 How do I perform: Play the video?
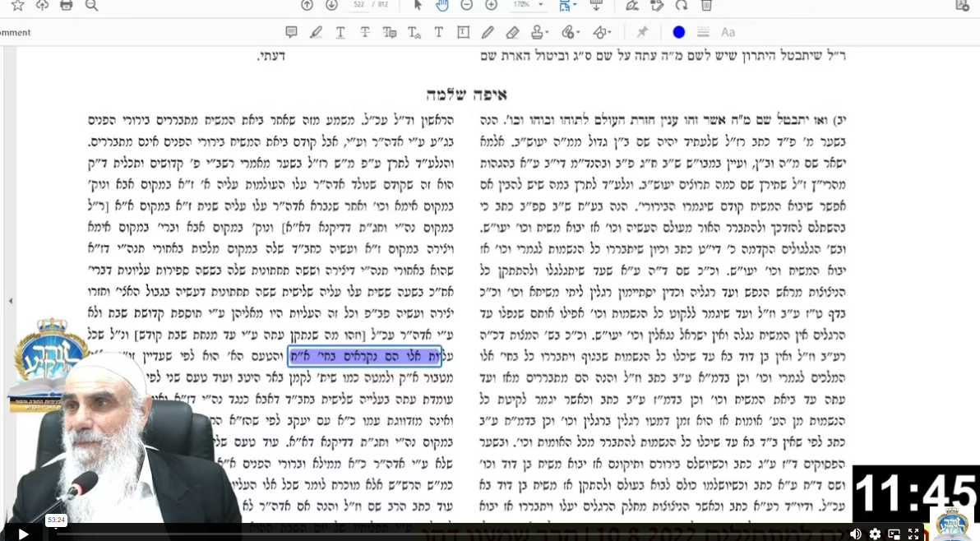[23, 534]
